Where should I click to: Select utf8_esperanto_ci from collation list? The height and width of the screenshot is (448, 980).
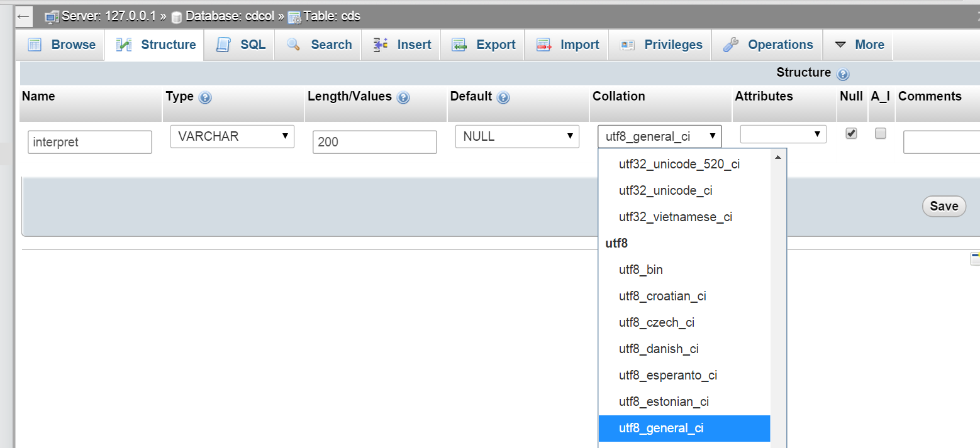click(684, 375)
